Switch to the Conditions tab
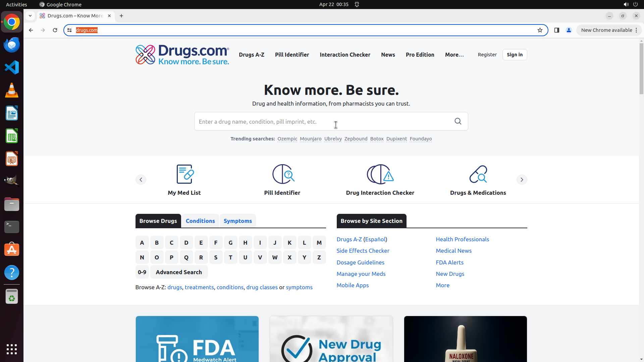This screenshot has height=362, width=644. click(200, 221)
